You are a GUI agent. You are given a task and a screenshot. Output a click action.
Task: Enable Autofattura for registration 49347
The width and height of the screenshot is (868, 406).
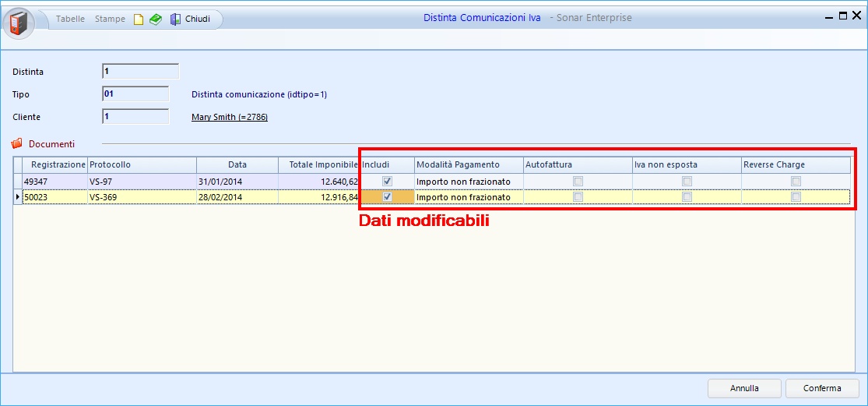click(x=578, y=182)
